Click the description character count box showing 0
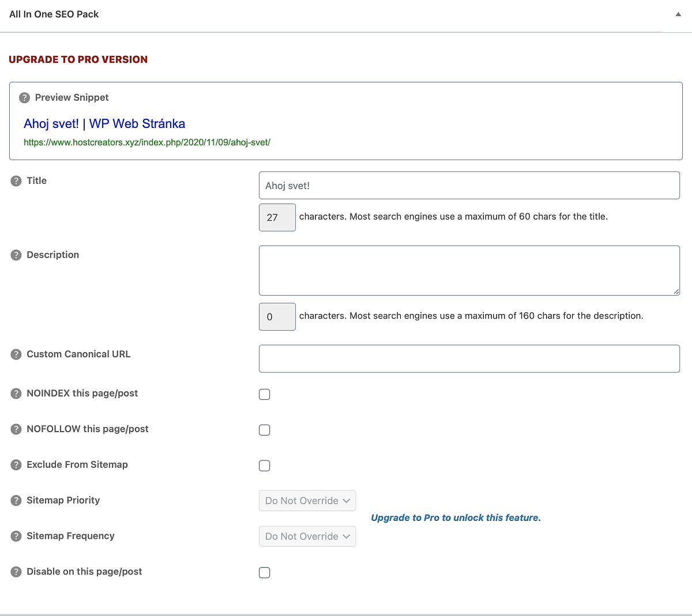 (277, 316)
